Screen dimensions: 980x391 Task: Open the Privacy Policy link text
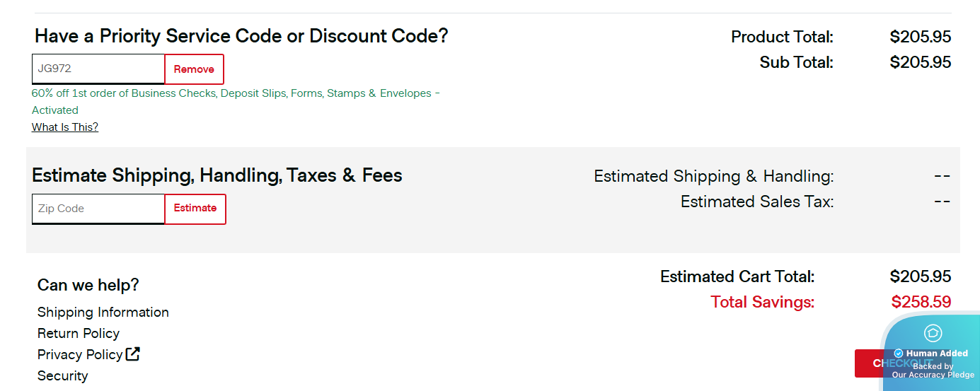tap(80, 355)
